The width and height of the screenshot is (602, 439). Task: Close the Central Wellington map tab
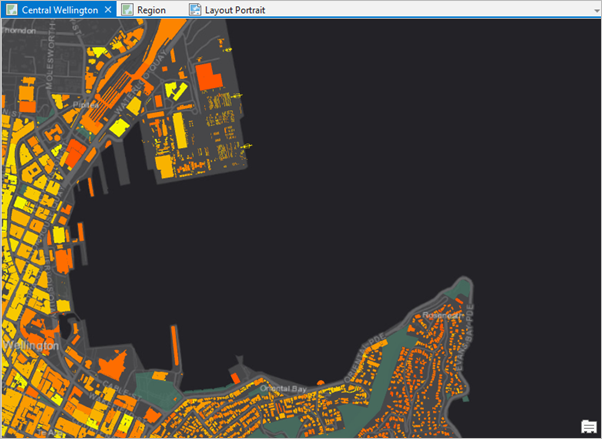click(x=107, y=9)
